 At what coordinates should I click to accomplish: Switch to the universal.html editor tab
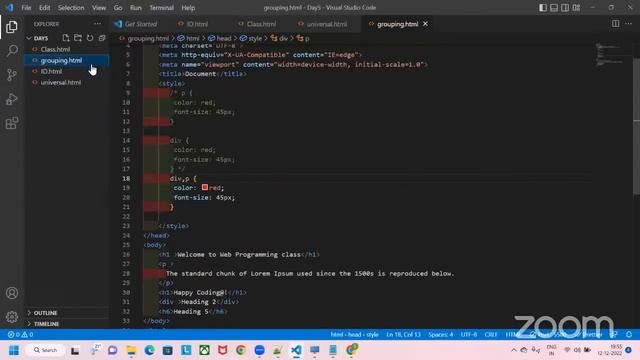(x=327, y=24)
